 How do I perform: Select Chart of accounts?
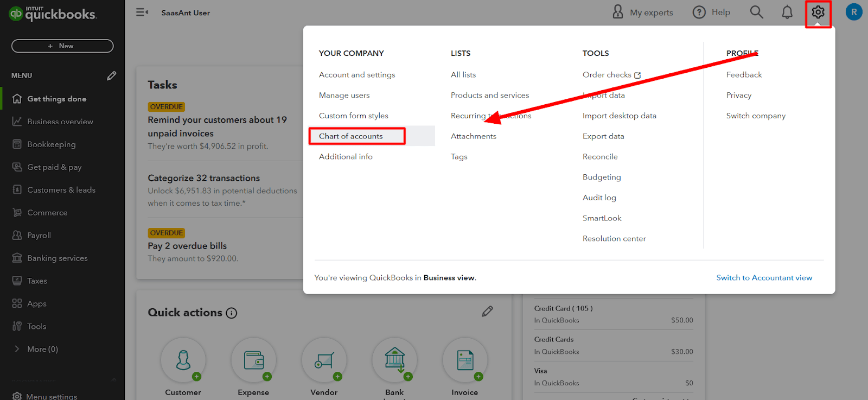point(351,136)
